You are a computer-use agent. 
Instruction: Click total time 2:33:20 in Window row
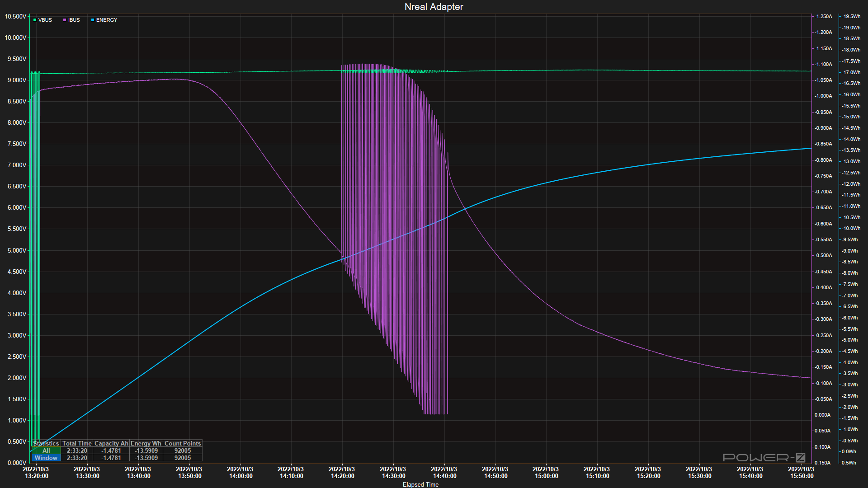point(77,458)
